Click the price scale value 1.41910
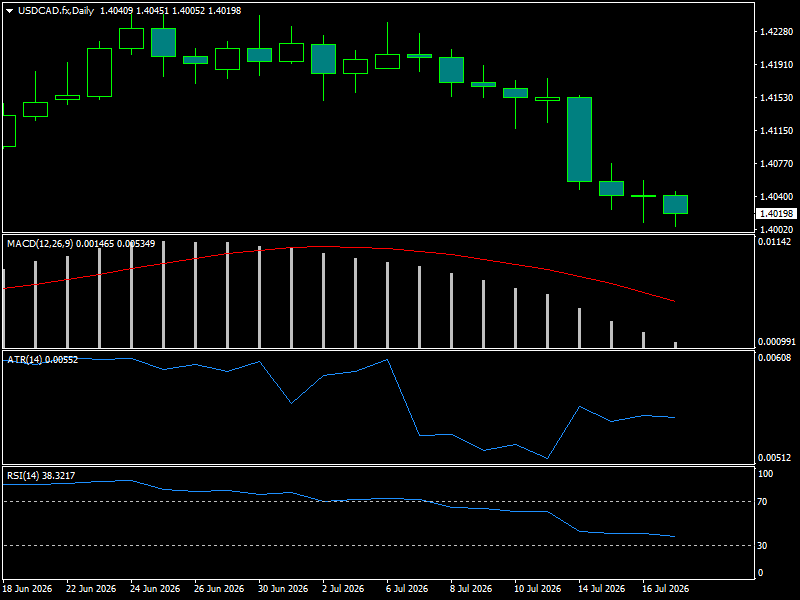Screen dimensions: 800x600 pyautogui.click(x=777, y=64)
